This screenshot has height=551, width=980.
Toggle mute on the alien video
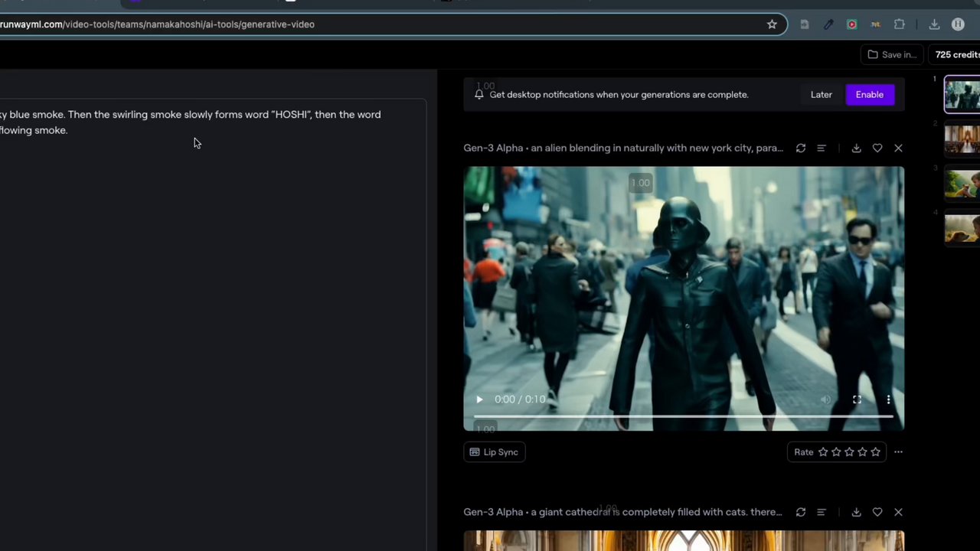tap(825, 399)
